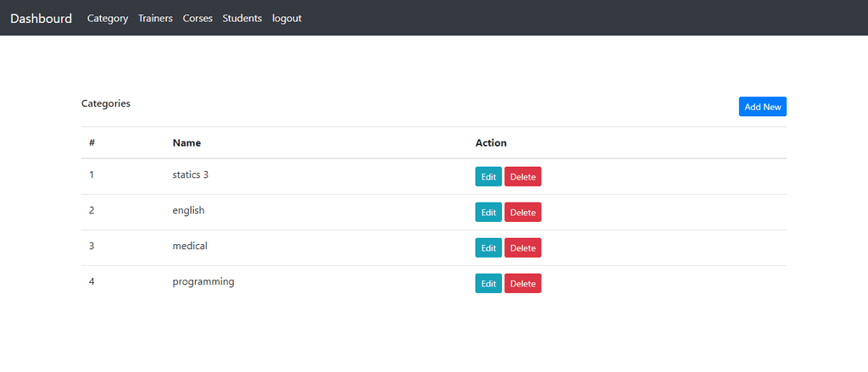
Task: Edit the programming category
Action: 488,283
